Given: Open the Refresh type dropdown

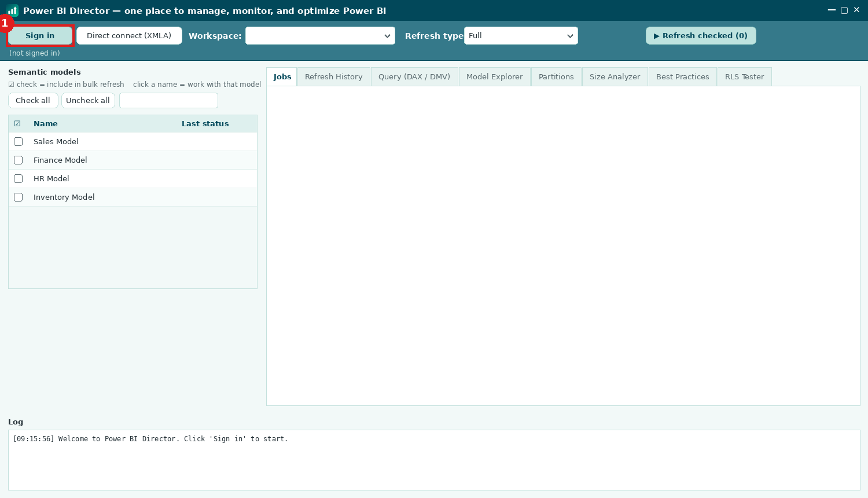Looking at the screenshot, I should coord(521,36).
